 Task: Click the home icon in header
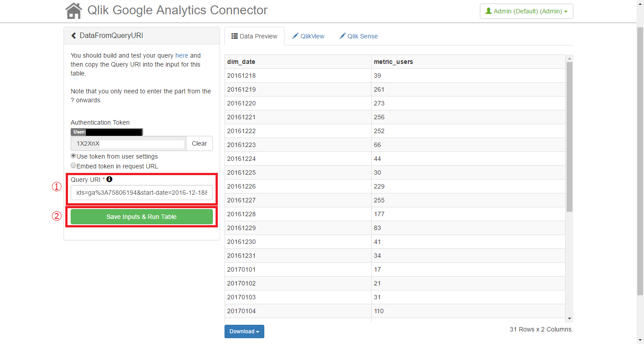click(x=74, y=11)
